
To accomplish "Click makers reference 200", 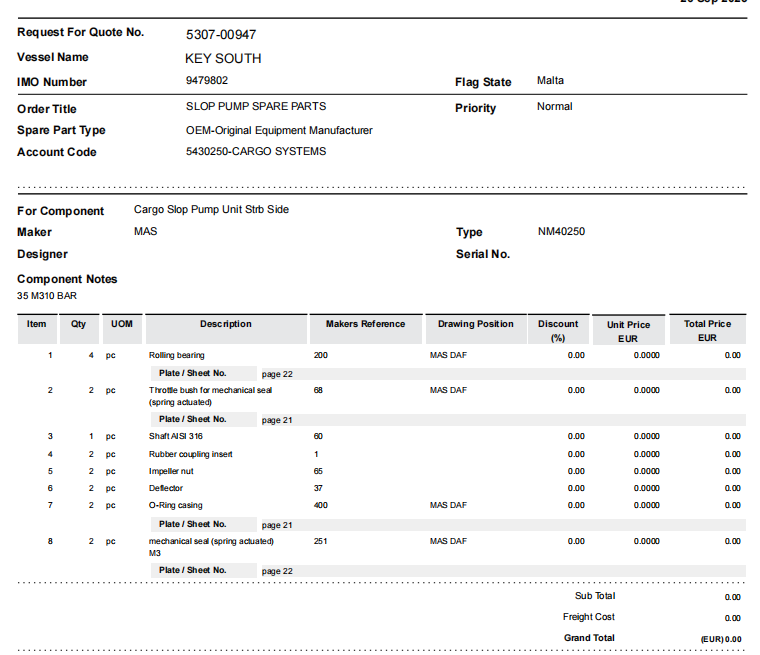I will [x=320, y=355].
